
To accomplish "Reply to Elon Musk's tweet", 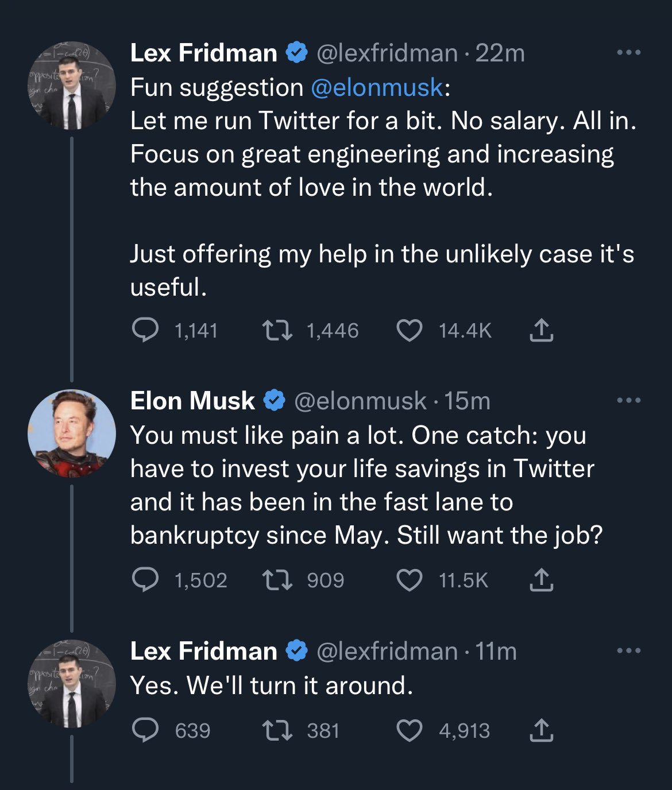I will click(145, 580).
